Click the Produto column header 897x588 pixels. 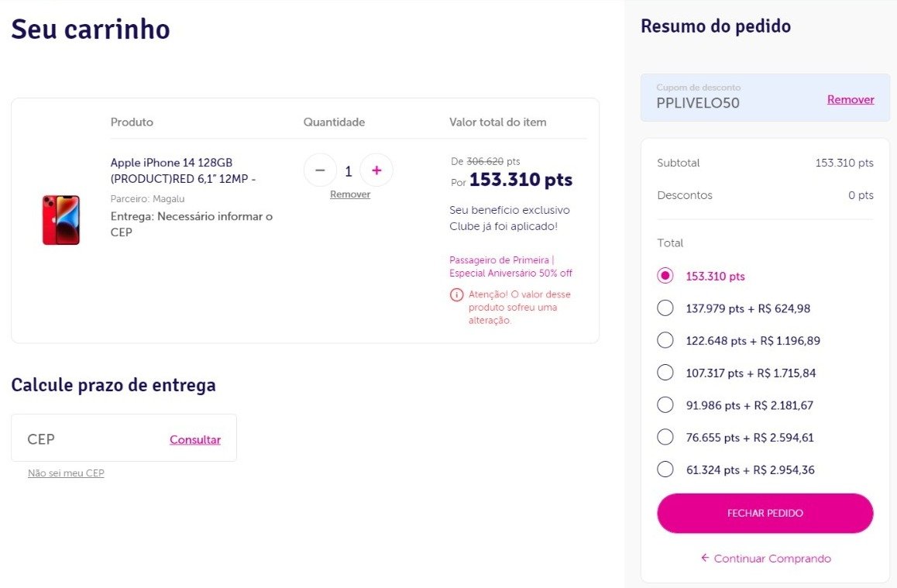(132, 122)
